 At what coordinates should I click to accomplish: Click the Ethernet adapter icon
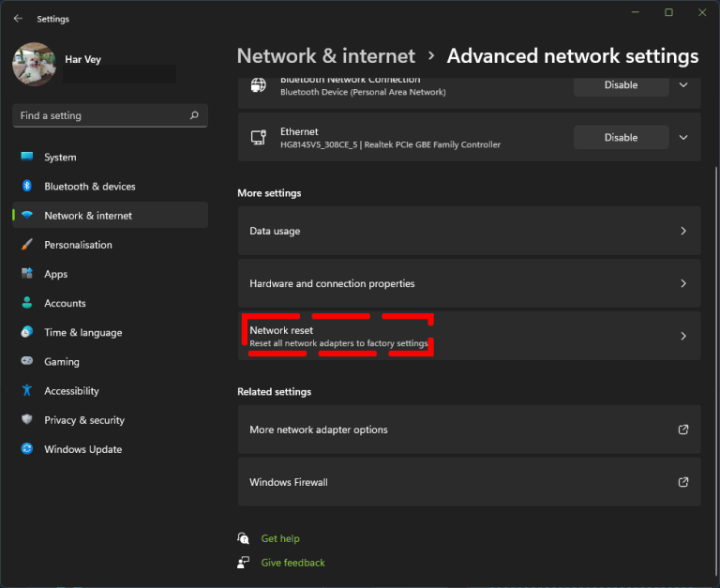(x=259, y=137)
